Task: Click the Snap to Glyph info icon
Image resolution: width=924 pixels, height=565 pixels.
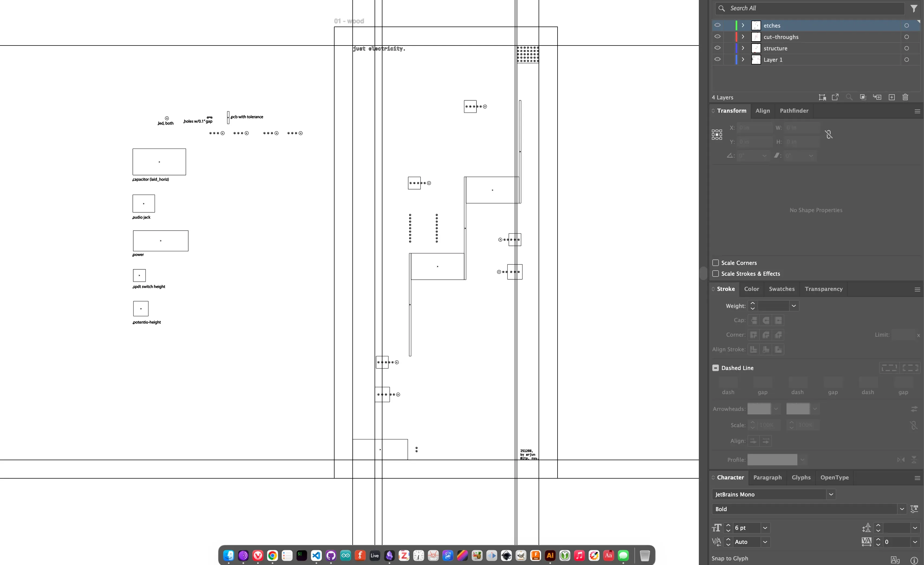Action: [914, 560]
